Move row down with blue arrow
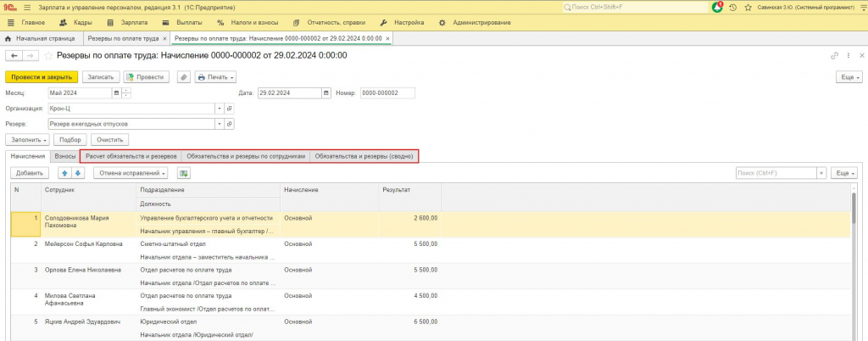 (x=78, y=173)
